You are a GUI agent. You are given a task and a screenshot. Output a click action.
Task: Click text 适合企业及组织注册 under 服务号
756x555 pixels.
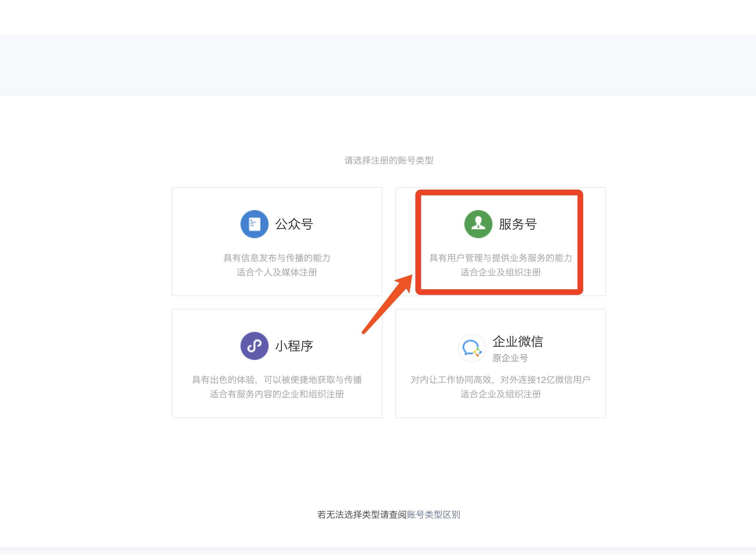[x=500, y=272]
